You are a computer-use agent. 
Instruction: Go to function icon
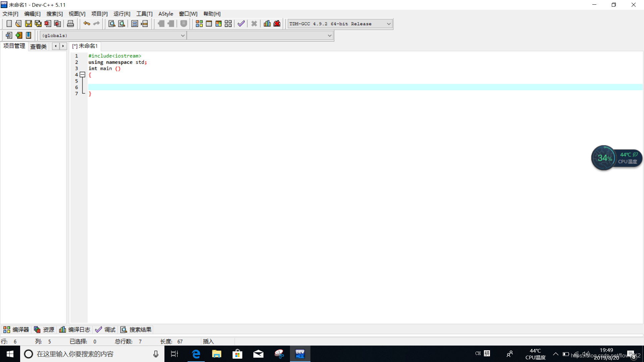point(135,23)
